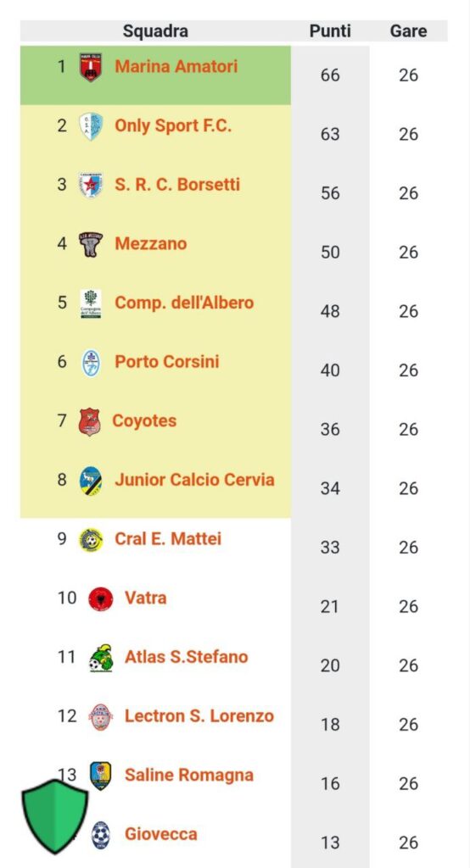Screen dimensions: 470x868
Task: Open the Lectron S. Lorenzo team page
Action: click(x=199, y=715)
